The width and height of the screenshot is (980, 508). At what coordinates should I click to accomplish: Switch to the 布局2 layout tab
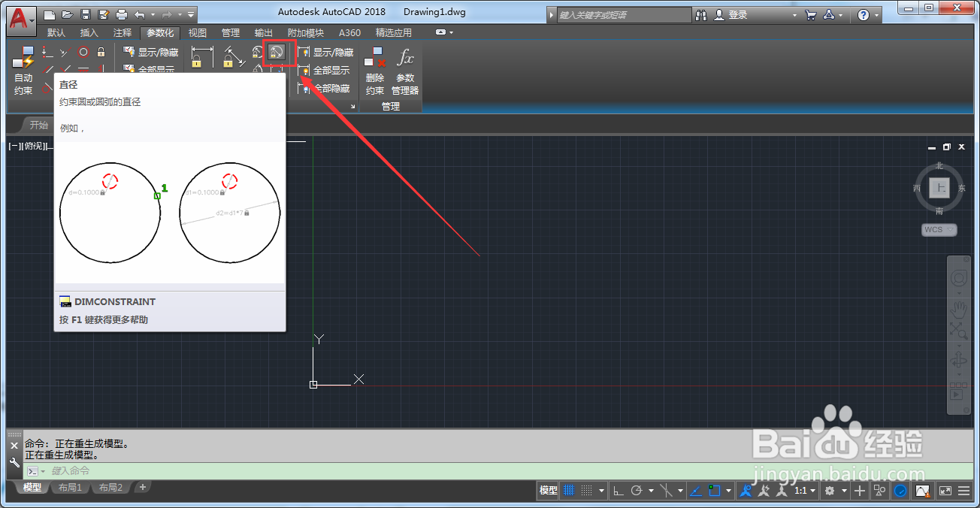coord(110,488)
